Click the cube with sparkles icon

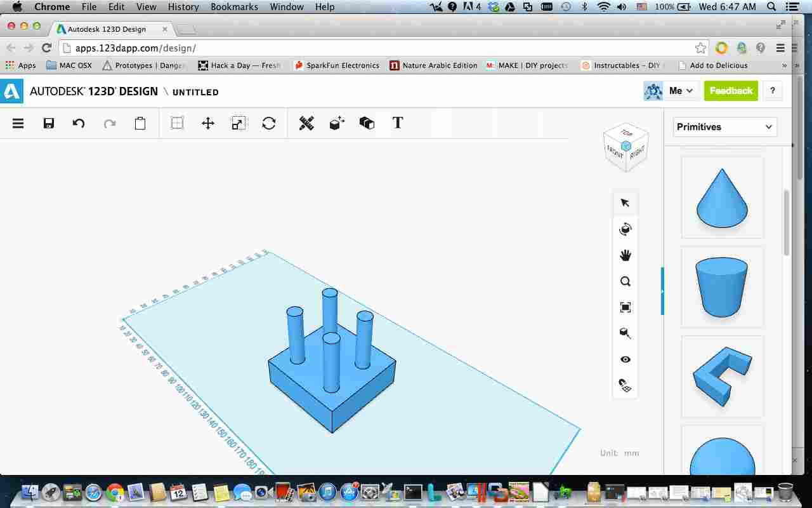[x=337, y=123]
